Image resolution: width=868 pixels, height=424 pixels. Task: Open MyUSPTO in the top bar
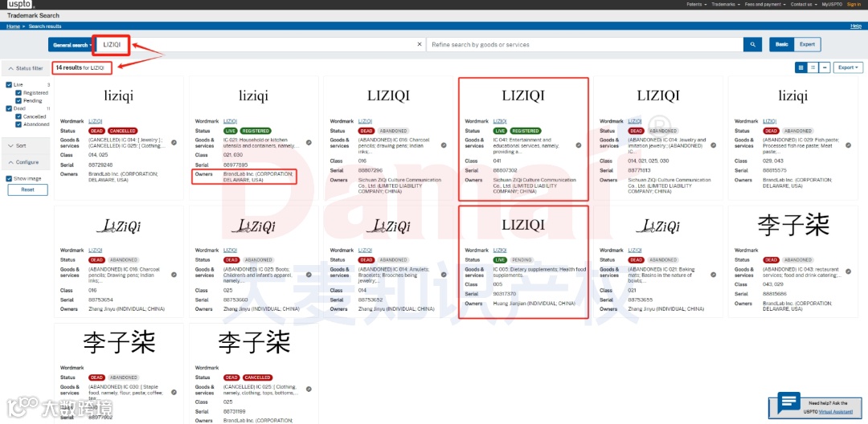pos(832,5)
